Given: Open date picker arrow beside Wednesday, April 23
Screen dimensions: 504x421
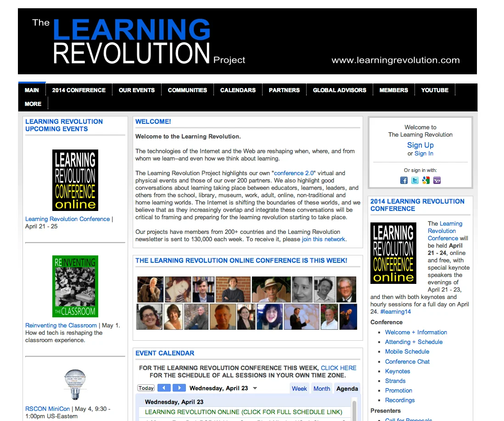Looking at the screenshot, I should 255,388.
